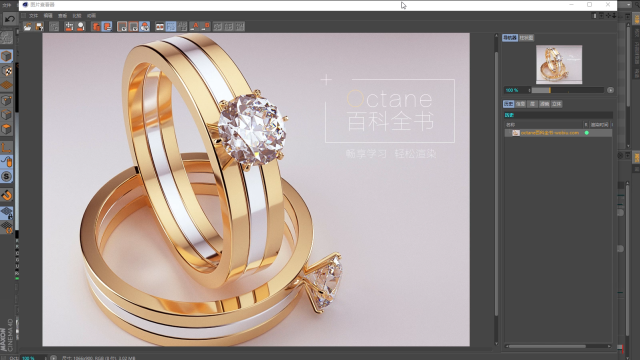Click the Clear cache icon in toolbar
Viewport: 640px width, 360px height.
[69, 27]
